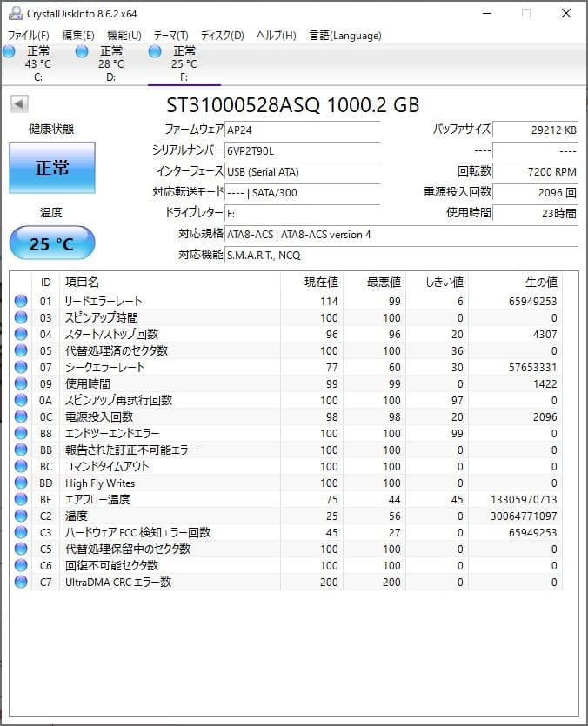
Task: Select the C: drive status orb
Action: [x=9, y=51]
